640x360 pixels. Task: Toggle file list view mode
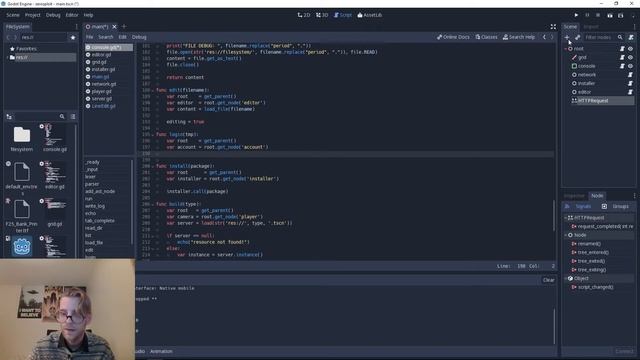click(x=73, y=117)
